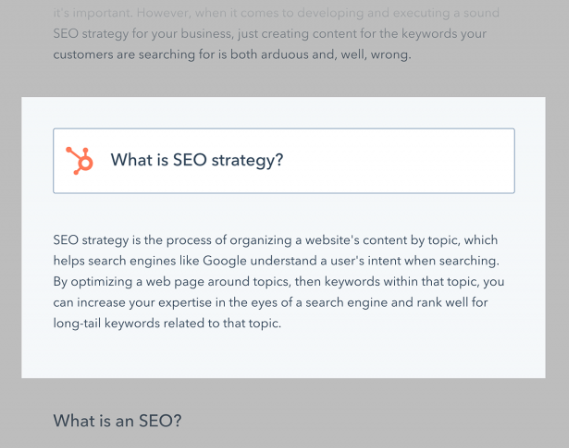Viewport: 569px width, 448px height.
Task: Click the line starting "can increase your expertise"
Action: pyautogui.click(x=271, y=303)
